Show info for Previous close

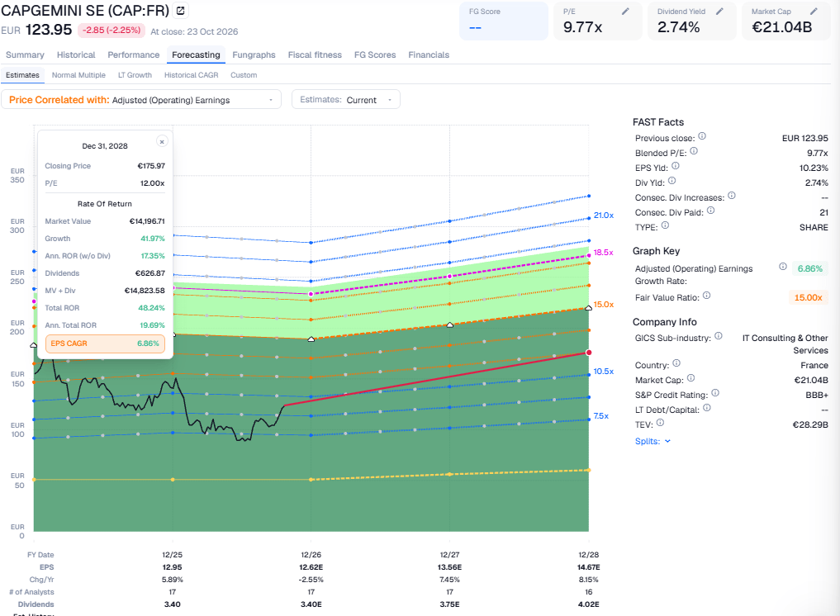[702, 136]
